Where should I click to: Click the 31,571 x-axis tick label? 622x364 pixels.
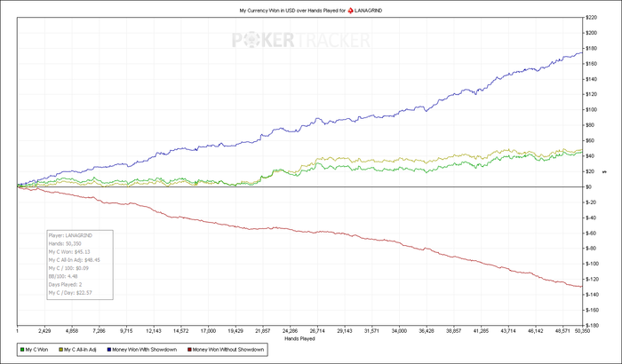click(371, 330)
